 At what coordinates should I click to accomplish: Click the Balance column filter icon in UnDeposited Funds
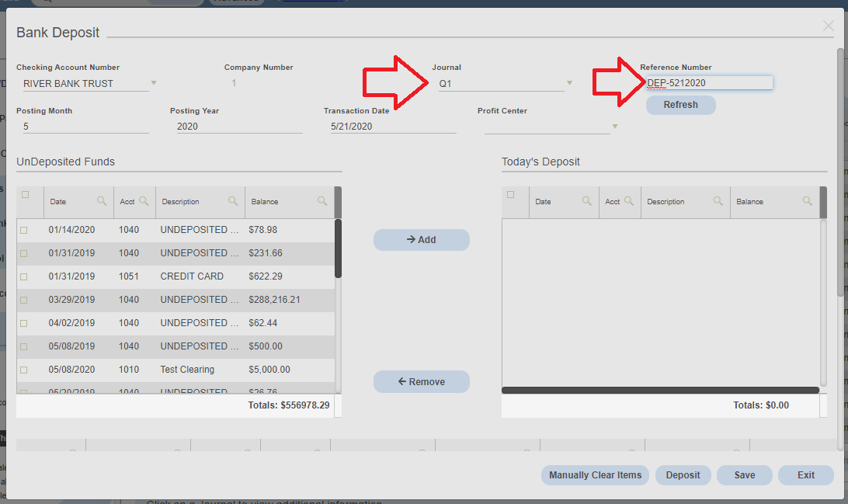click(x=322, y=201)
